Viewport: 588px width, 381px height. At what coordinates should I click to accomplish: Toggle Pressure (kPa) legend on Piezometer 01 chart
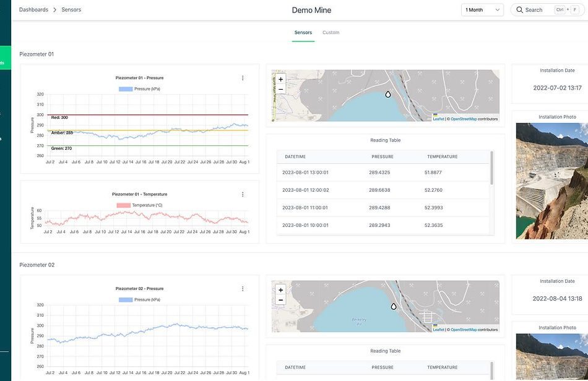(139, 89)
